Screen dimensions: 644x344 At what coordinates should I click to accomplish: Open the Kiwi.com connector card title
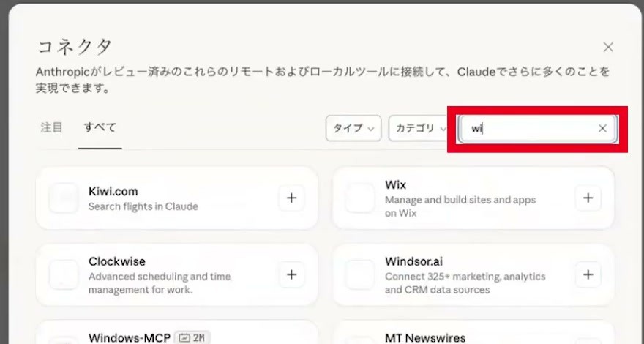tap(113, 192)
